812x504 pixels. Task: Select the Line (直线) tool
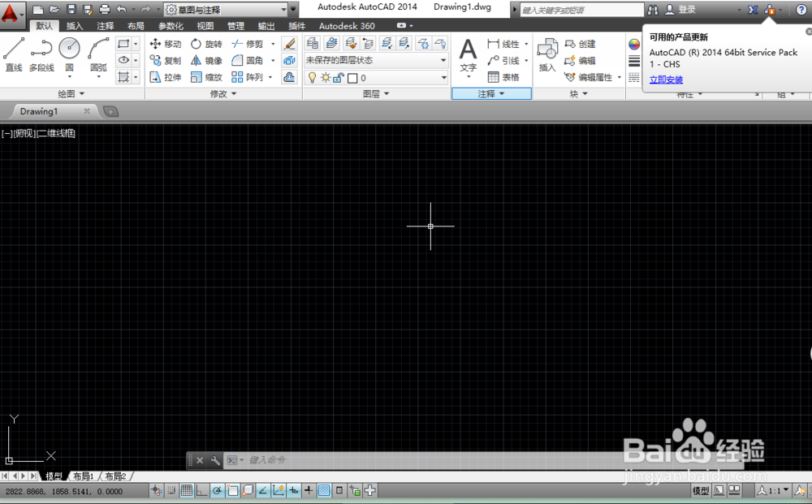[x=14, y=55]
